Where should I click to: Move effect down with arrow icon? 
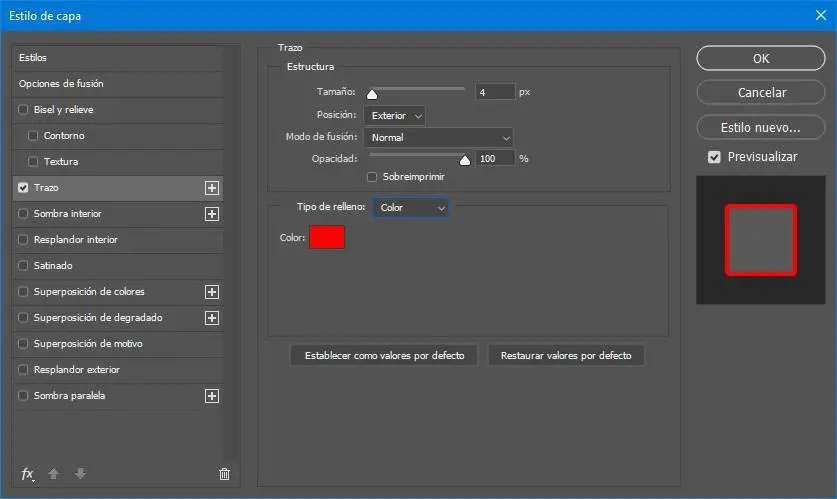(x=80, y=473)
